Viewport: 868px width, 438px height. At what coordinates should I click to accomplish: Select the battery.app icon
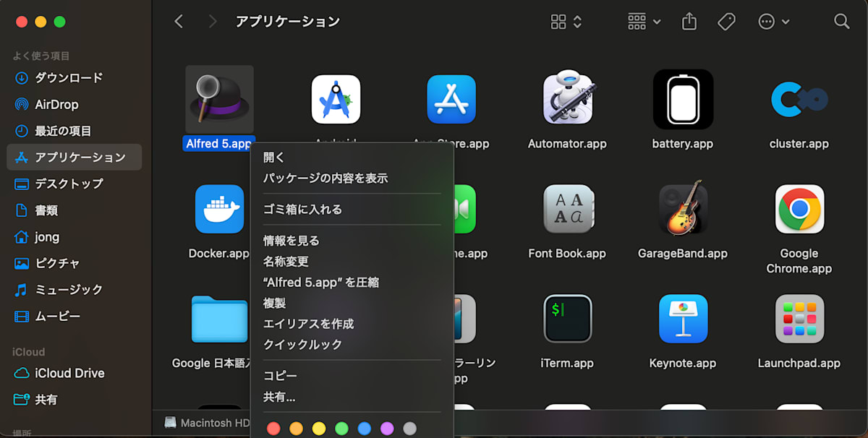(x=684, y=99)
